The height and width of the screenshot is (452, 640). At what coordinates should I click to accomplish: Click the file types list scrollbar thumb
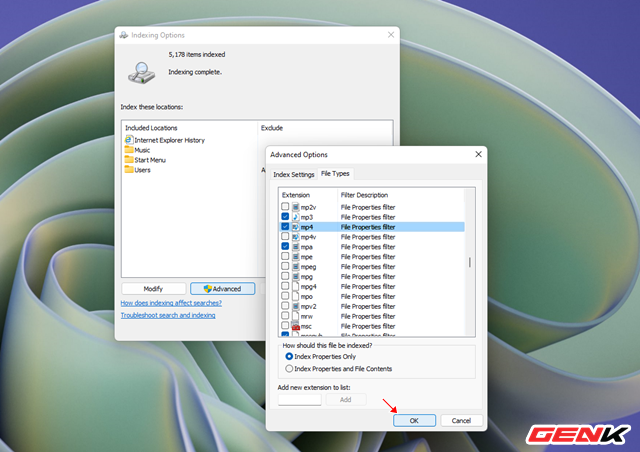(470, 262)
